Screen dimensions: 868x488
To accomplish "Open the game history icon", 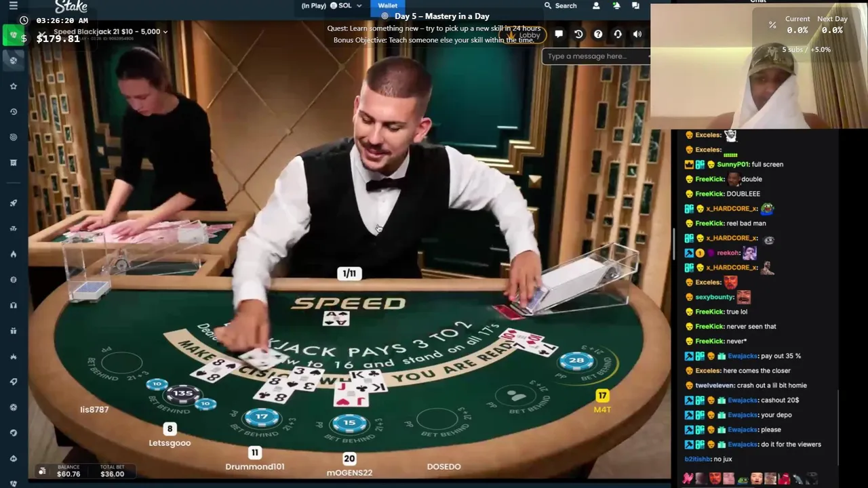I will (578, 34).
